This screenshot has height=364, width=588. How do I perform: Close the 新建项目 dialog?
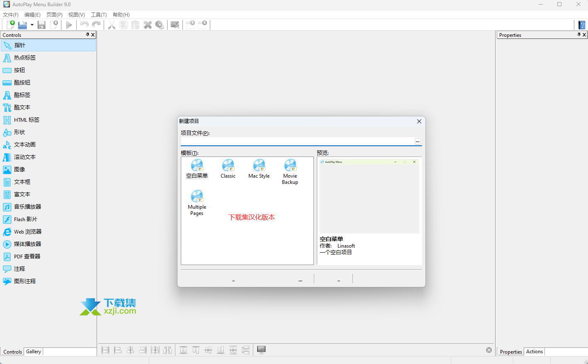[419, 121]
